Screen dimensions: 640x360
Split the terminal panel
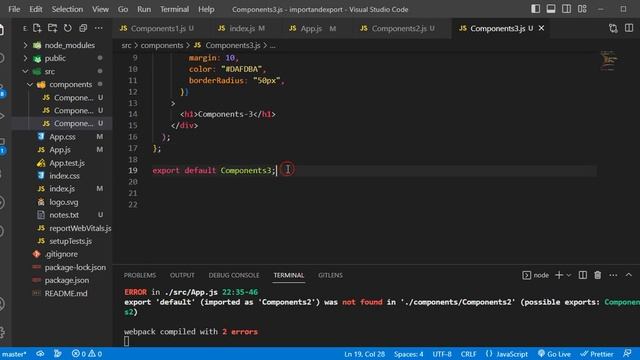pos(583,275)
